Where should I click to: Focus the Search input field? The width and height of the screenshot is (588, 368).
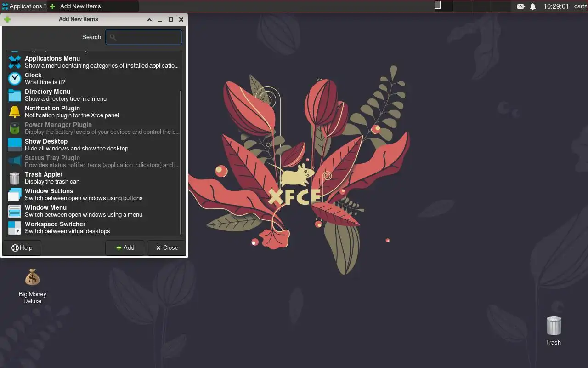point(144,37)
